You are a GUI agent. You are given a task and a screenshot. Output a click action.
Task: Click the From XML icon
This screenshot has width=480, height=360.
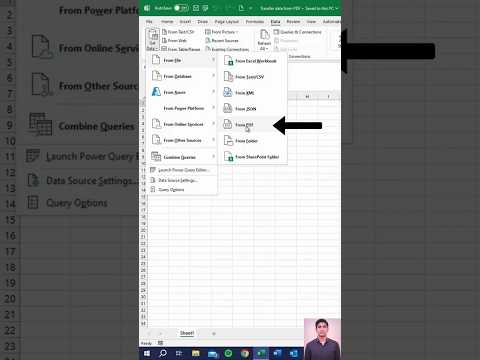pyautogui.click(x=228, y=92)
